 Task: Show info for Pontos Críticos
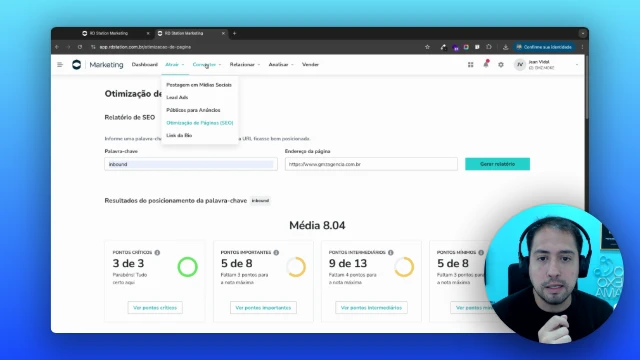(157, 253)
